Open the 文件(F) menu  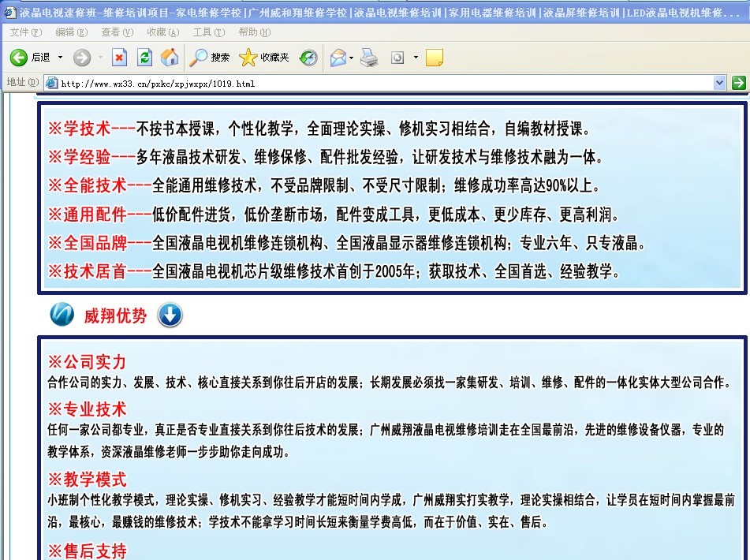point(25,32)
